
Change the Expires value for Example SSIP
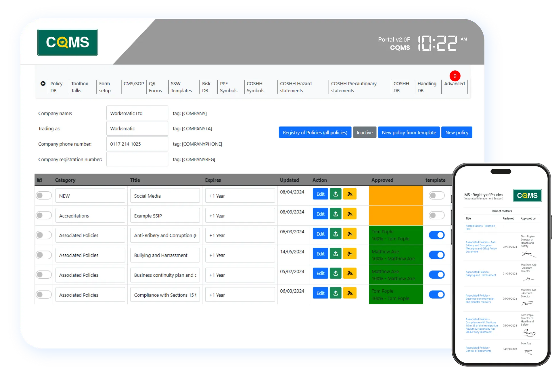coord(240,215)
